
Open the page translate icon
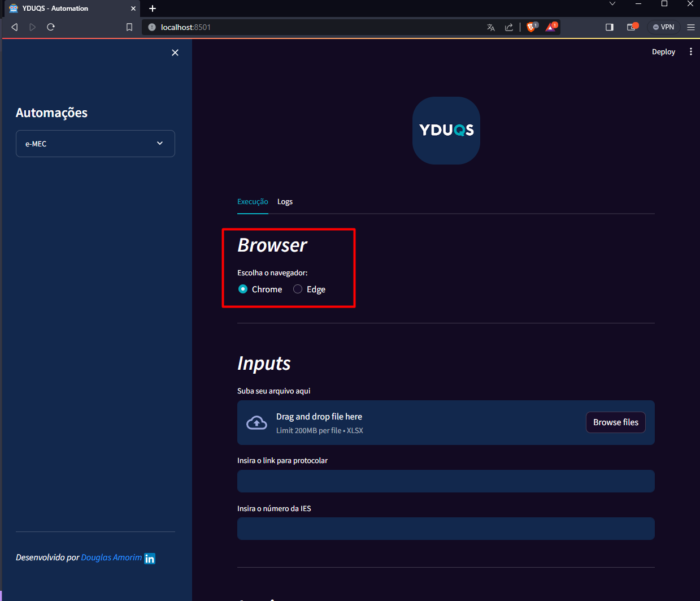point(491,27)
